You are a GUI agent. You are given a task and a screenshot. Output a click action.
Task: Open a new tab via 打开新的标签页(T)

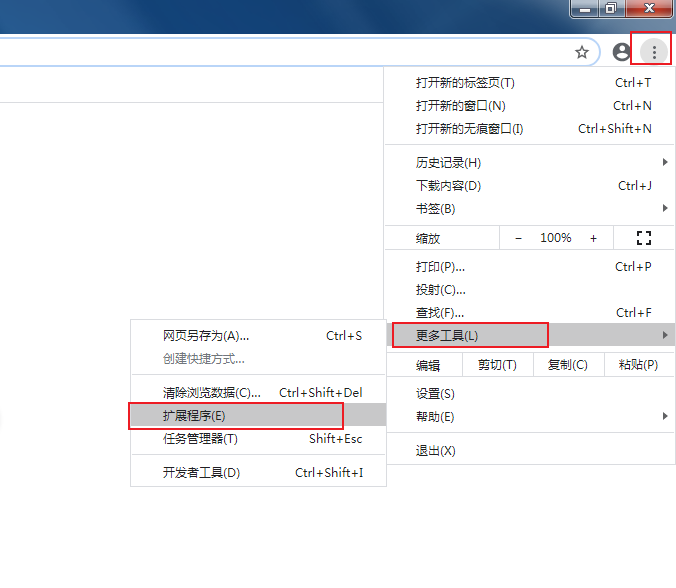tap(529, 82)
